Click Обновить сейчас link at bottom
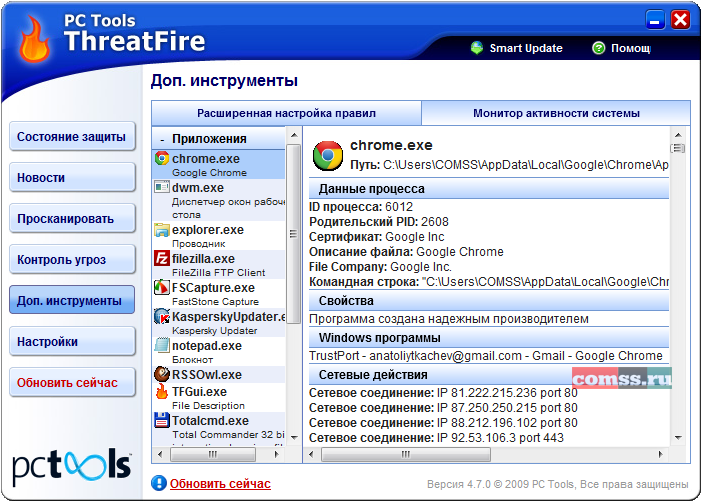 coord(220,484)
